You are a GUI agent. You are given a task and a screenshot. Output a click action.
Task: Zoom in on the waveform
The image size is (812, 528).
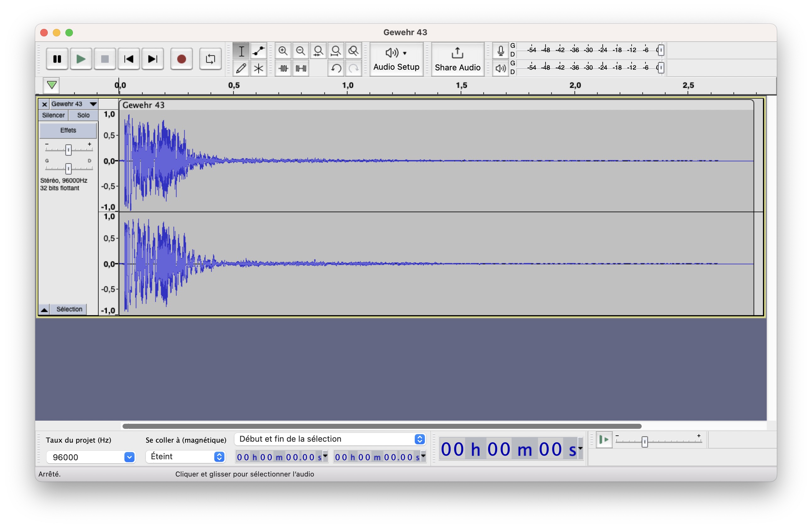pyautogui.click(x=283, y=51)
